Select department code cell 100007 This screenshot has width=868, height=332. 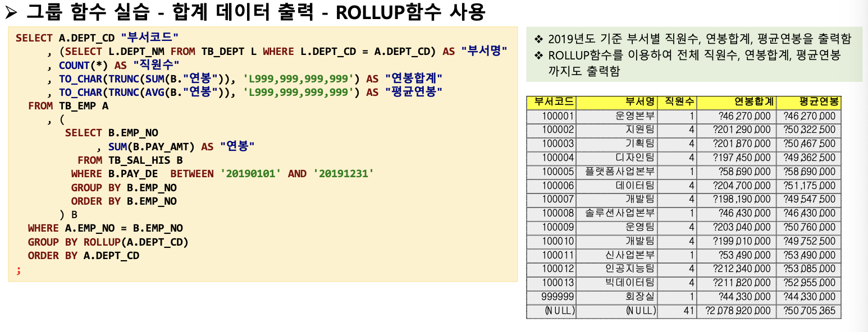pyautogui.click(x=551, y=200)
